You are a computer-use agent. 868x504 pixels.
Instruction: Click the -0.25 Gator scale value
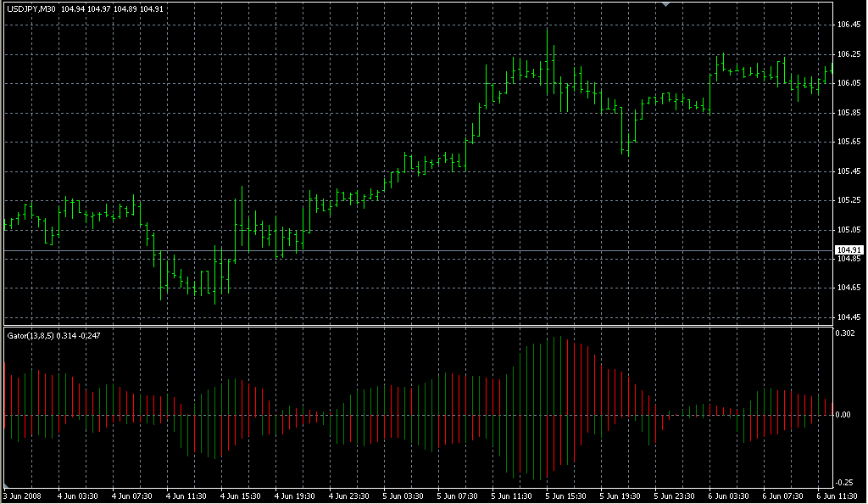tap(845, 483)
